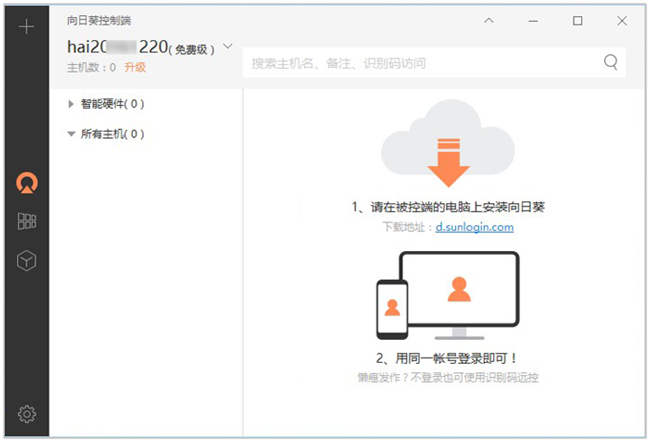Click the magnifier search icon

tap(610, 63)
